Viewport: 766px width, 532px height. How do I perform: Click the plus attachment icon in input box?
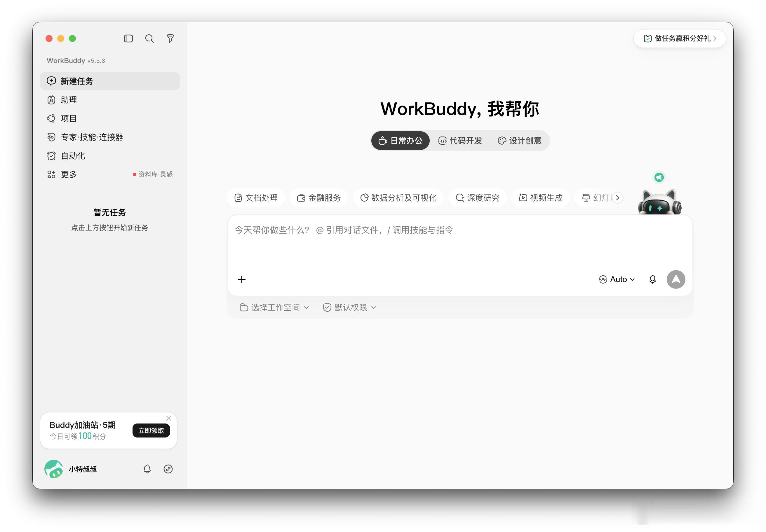click(x=241, y=279)
